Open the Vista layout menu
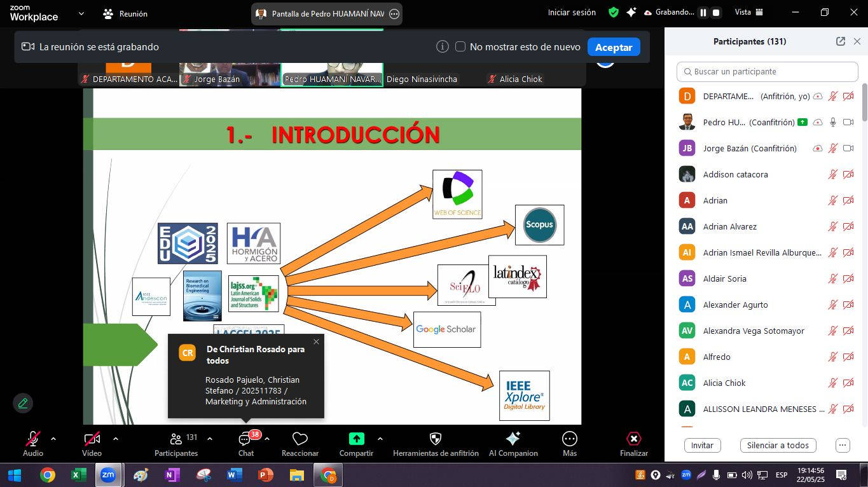Screen dimensions: 868x487 click(x=749, y=12)
